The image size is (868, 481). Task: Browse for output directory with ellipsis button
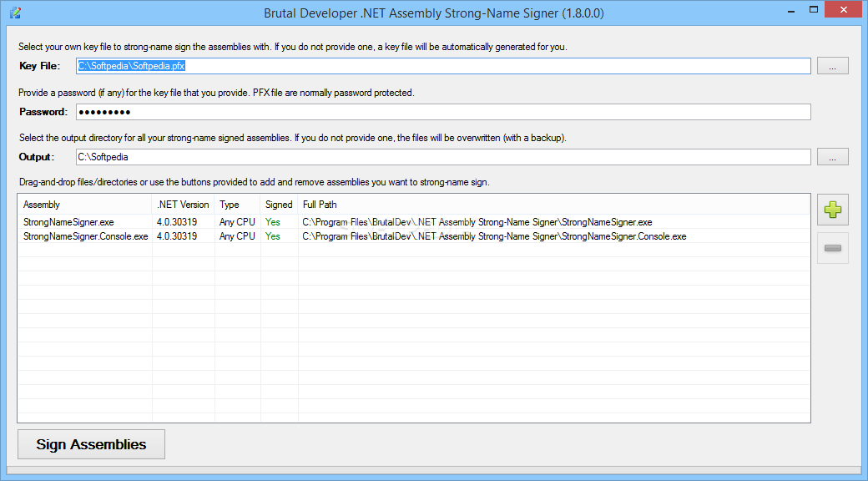coord(833,157)
